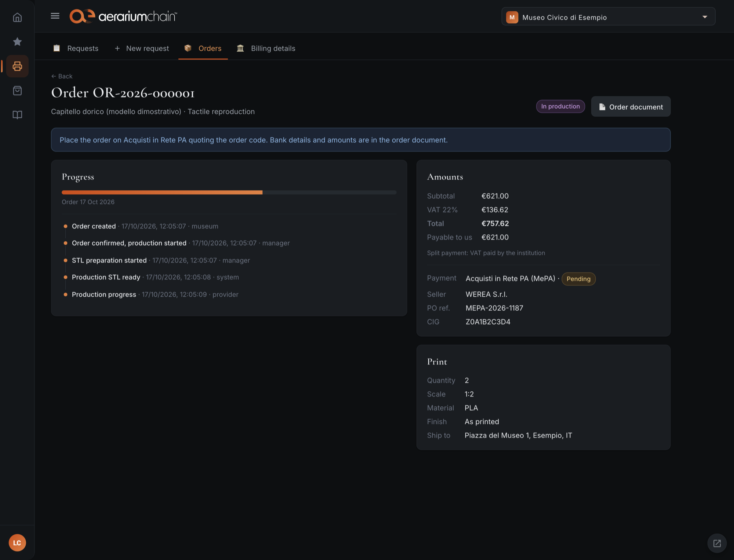Toggle the hamburger menu icon
The height and width of the screenshot is (560, 734).
coord(55,16)
